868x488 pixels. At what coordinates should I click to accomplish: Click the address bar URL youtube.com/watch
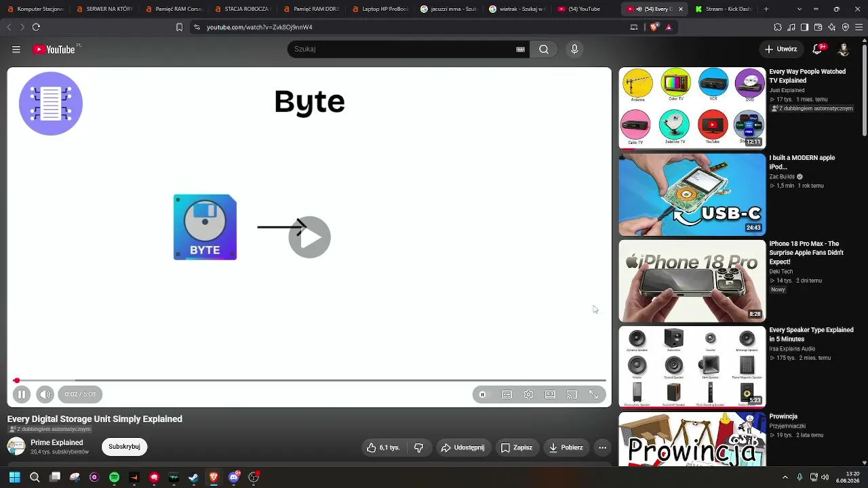click(x=260, y=27)
